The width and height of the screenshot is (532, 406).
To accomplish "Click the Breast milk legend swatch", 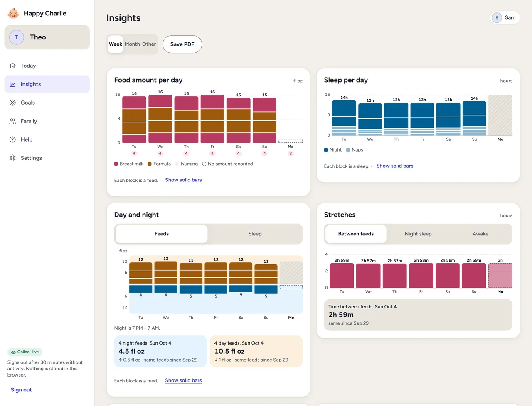I will tap(116, 164).
